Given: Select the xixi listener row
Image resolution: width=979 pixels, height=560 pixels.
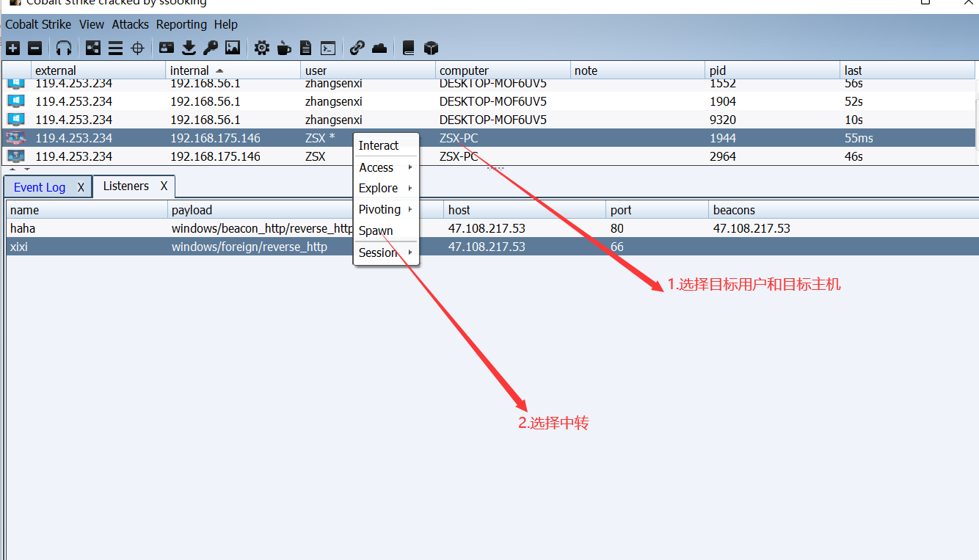Looking at the screenshot, I should 492,247.
